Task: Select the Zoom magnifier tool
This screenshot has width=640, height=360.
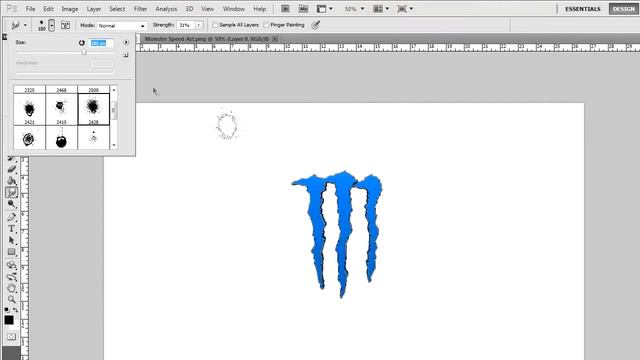Action: pyautogui.click(x=12, y=300)
